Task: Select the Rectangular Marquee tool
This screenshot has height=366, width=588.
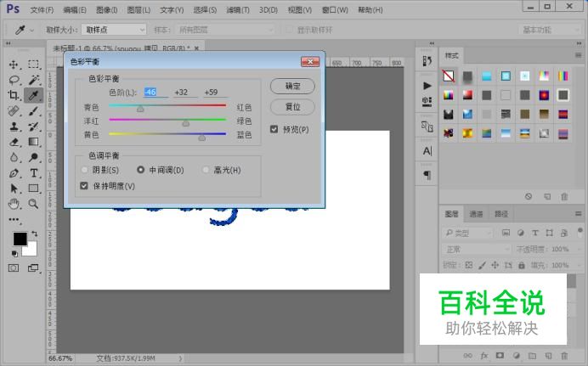Action: (33, 64)
